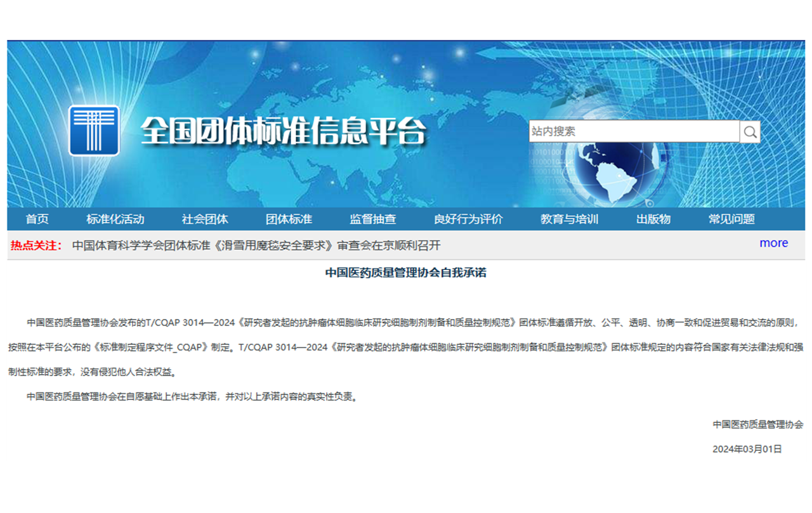Open the 社会团体 menu item

click(205, 219)
